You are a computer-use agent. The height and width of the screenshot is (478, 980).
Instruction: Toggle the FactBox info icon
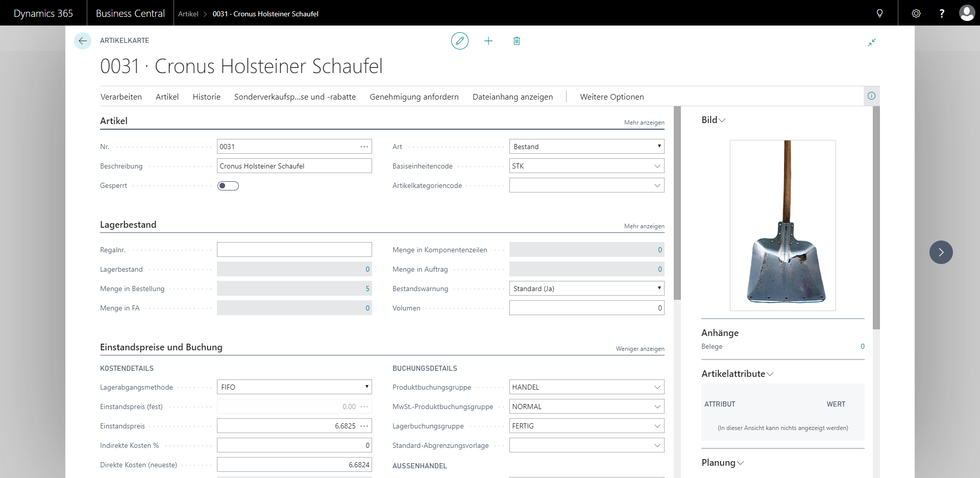coord(871,96)
